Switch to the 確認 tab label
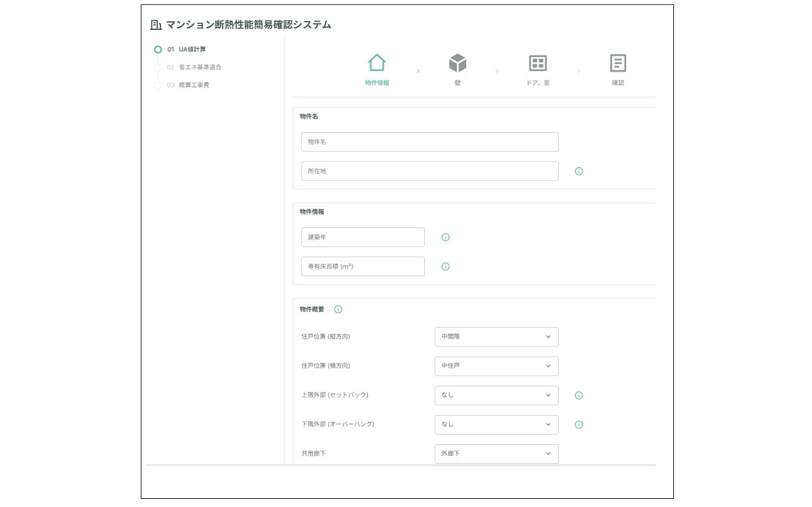812x507 pixels. click(618, 83)
